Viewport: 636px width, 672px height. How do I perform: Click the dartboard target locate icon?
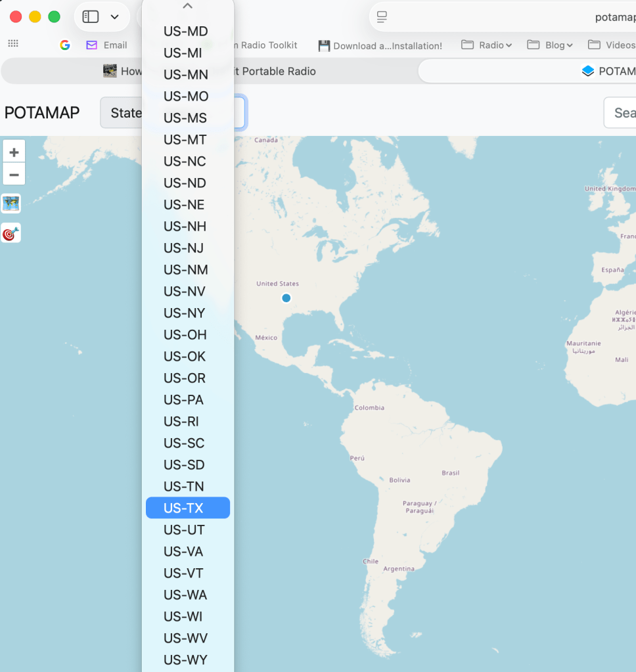coord(11,233)
